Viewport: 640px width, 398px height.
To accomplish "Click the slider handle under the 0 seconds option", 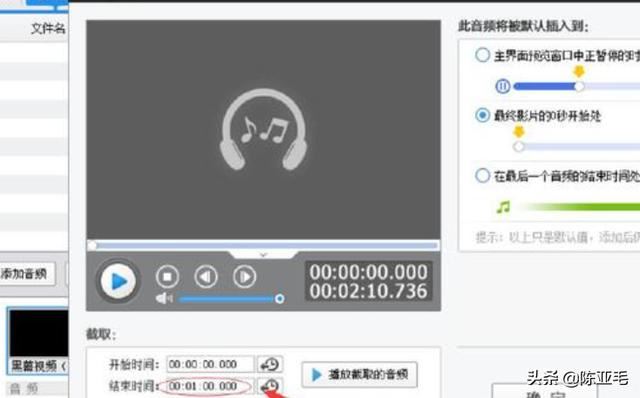I will click(x=518, y=146).
